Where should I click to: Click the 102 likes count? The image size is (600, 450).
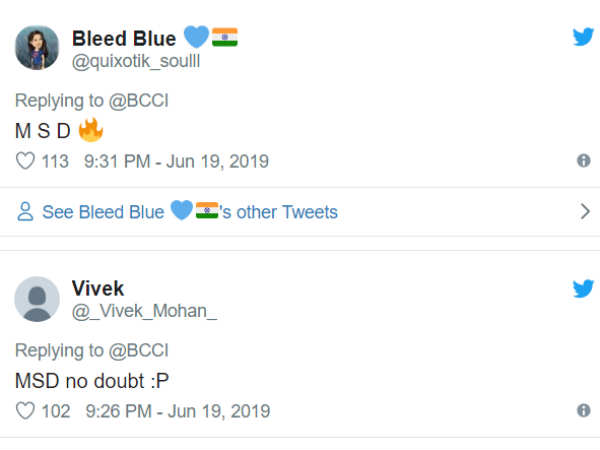click(x=55, y=411)
